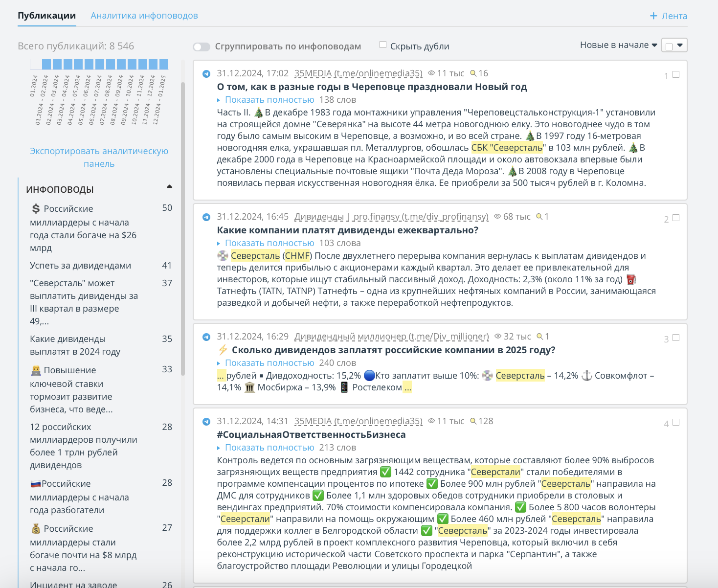Click the Всего публикаций: 8 546 count
718x588 pixels.
[76, 46]
